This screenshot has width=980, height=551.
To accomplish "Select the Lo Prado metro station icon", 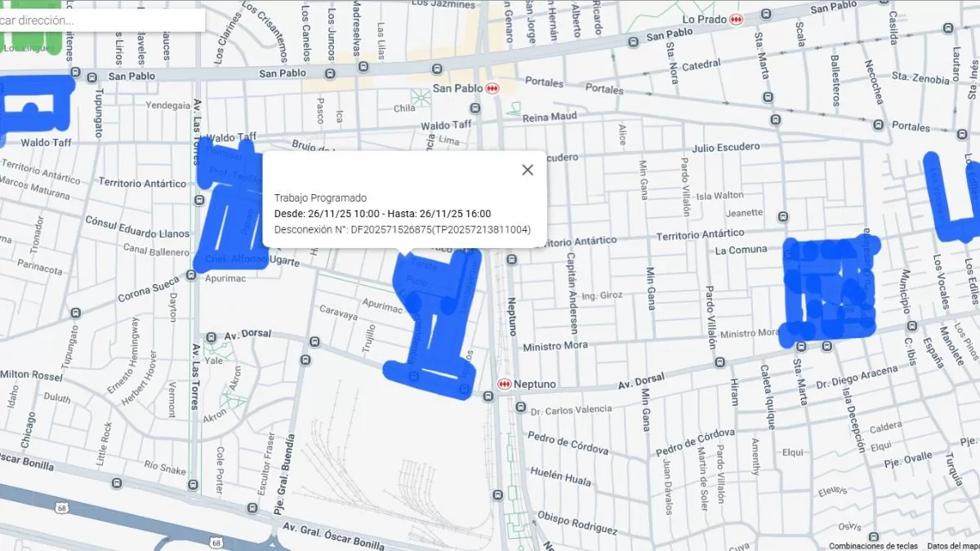I will (x=737, y=19).
